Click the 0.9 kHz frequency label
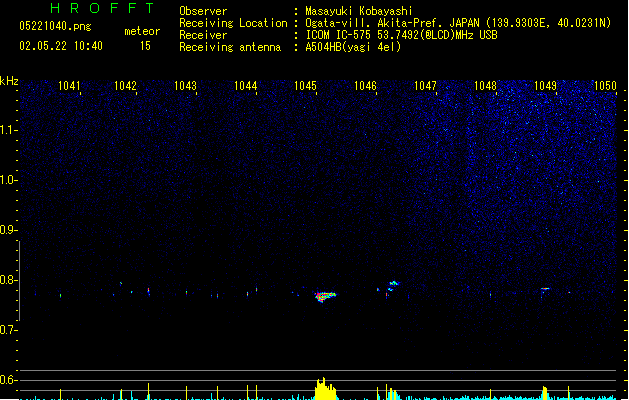629x400 pixels. click(x=8, y=230)
